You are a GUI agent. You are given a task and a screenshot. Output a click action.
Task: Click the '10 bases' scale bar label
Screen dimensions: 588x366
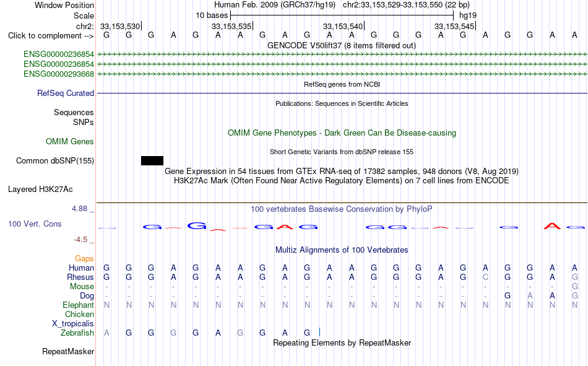pyautogui.click(x=212, y=15)
